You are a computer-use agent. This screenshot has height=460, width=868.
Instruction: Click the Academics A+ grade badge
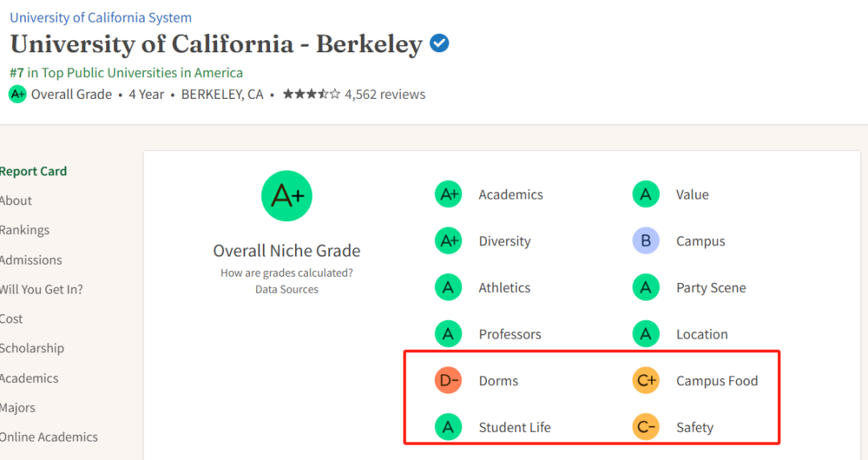click(x=448, y=195)
